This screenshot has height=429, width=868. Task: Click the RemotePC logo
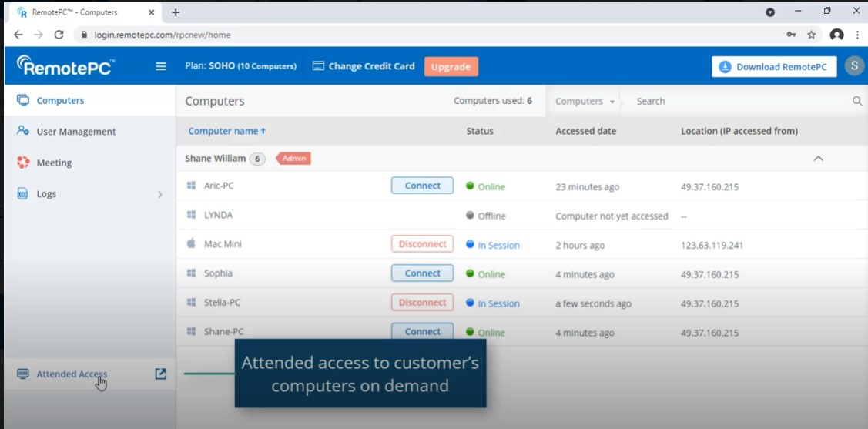66,66
